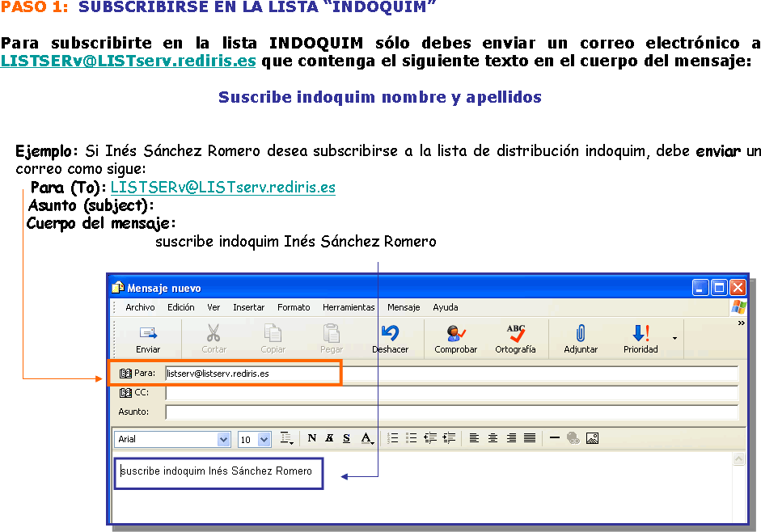Image resolution: width=761 pixels, height=532 pixels.
Task: Click the LISTSERv@LISTserv.rediris.es link after Para (To)
Action: coord(222,188)
